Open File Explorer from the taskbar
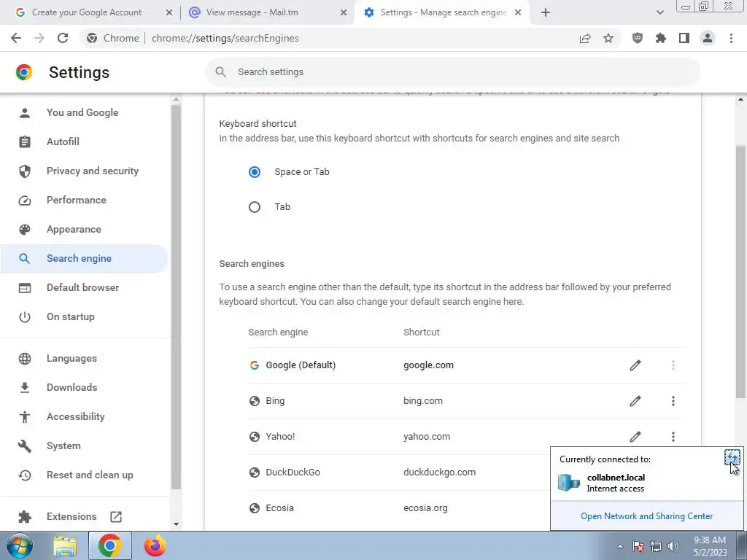This screenshot has width=747, height=560. tap(65, 545)
